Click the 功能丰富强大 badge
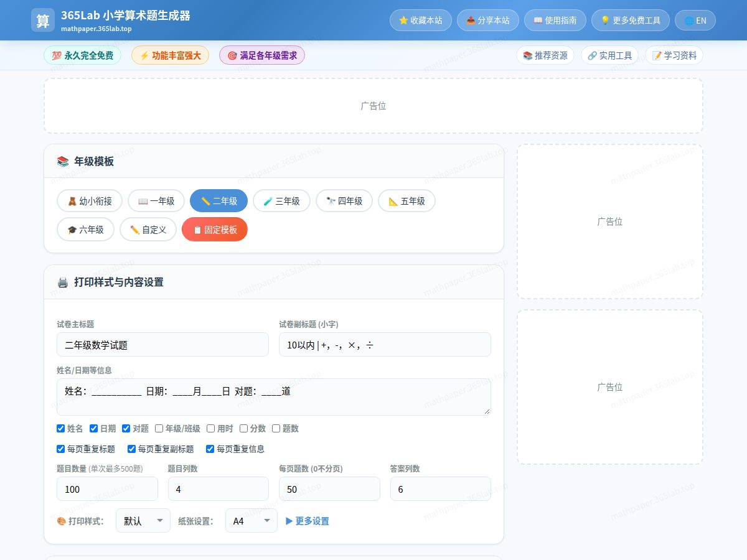 click(170, 55)
